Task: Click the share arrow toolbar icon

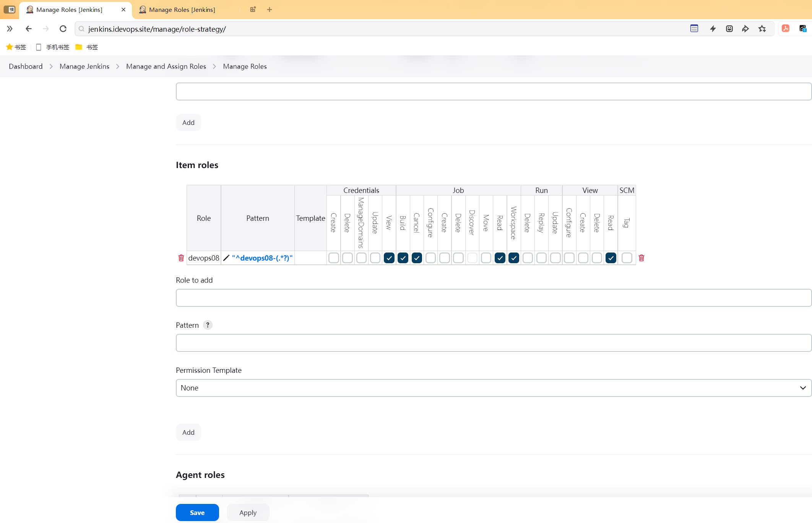Action: coord(745,29)
